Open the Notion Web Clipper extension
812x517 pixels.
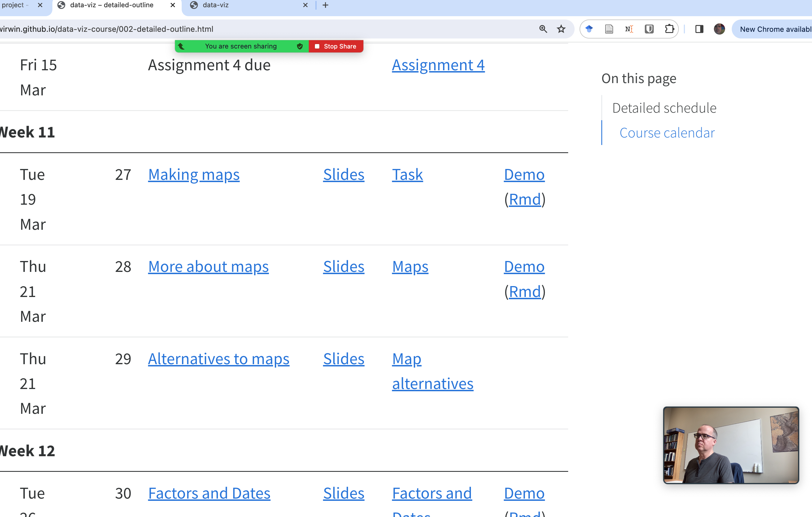[x=629, y=29]
